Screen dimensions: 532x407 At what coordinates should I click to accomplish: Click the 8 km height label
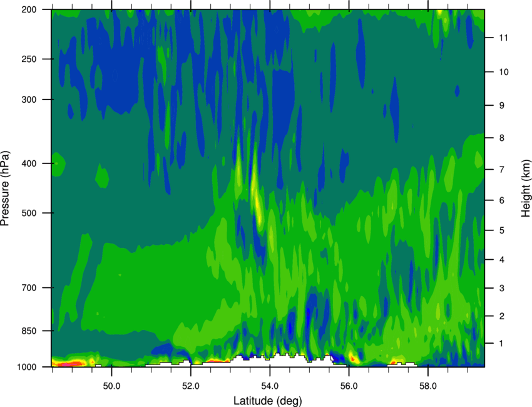(x=502, y=138)
